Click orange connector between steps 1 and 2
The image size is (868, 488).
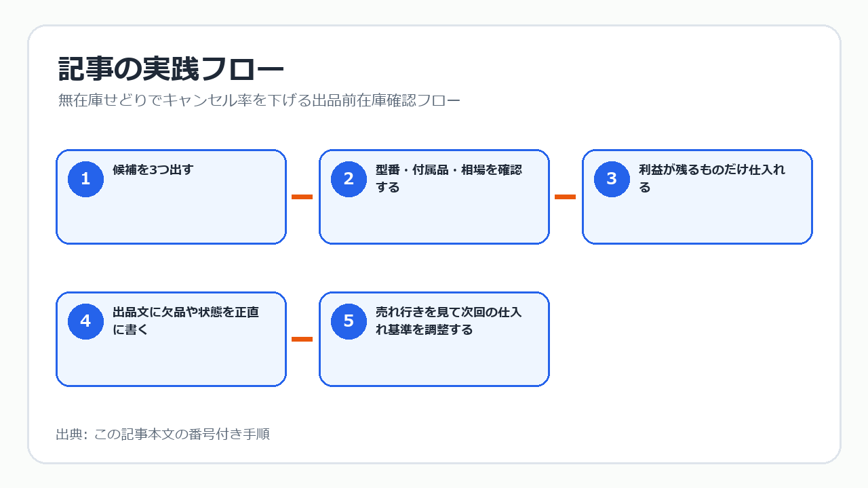point(302,197)
